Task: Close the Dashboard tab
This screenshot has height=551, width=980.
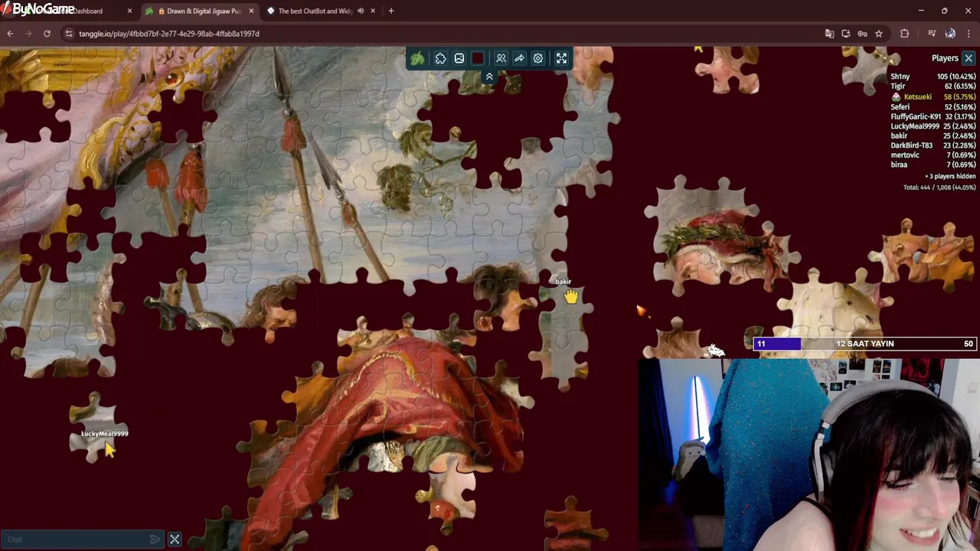Action: 129,11
